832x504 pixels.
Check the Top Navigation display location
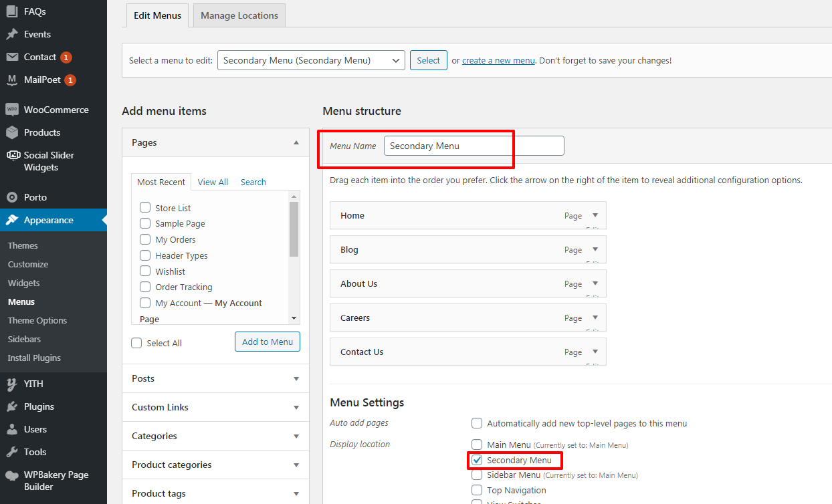tap(477, 490)
